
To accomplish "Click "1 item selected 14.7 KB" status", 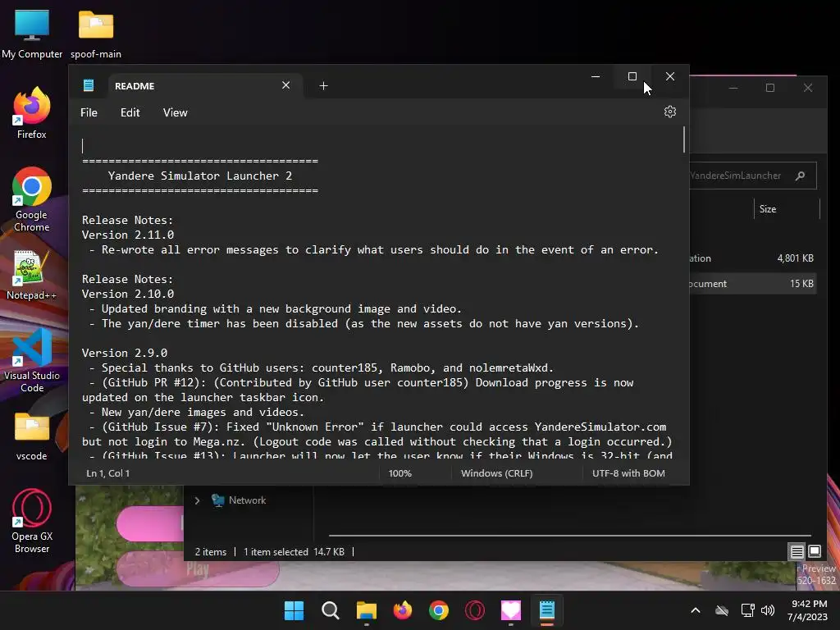I will click(x=294, y=552).
